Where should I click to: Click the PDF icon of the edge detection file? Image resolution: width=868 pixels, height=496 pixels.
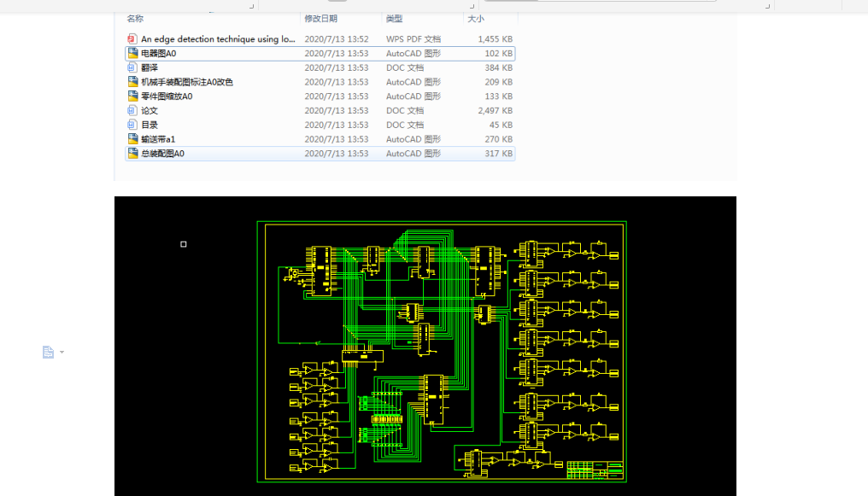tap(132, 39)
